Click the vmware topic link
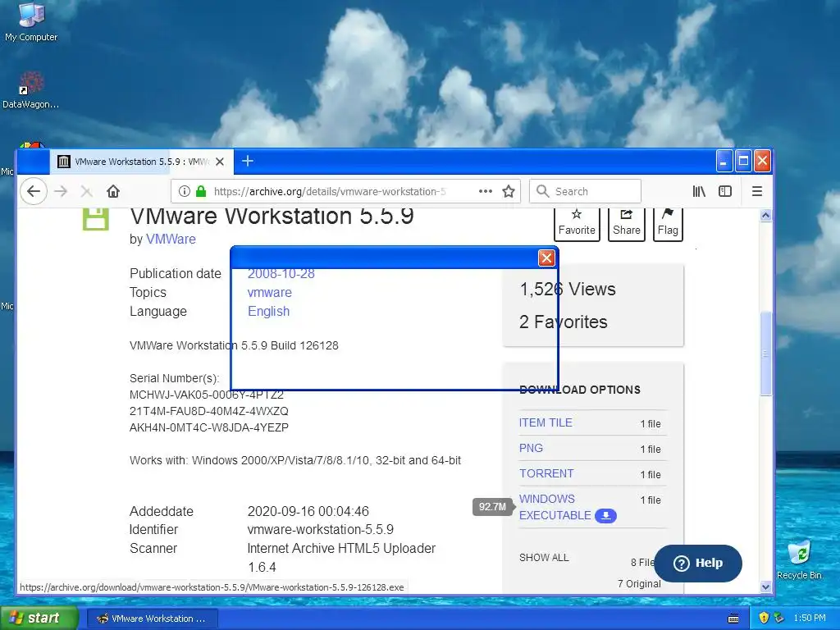 (x=269, y=293)
